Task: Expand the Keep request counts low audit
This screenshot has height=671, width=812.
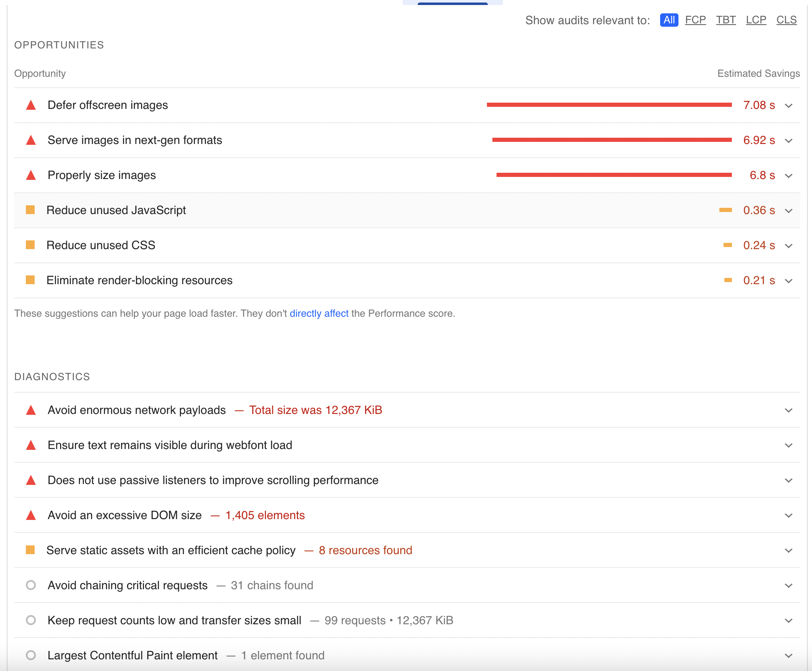Action: (x=789, y=620)
